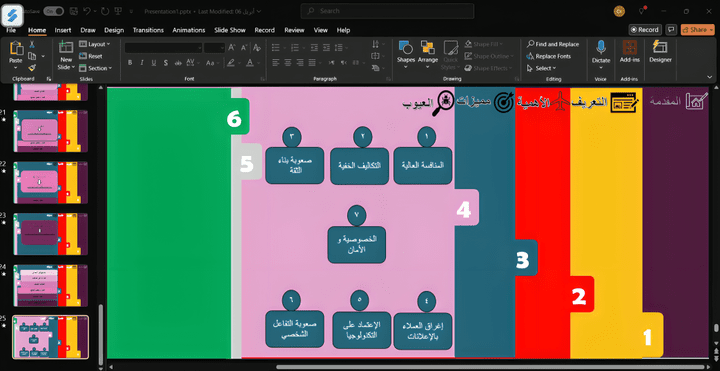Viewport: 720px width, 371px height.
Task: Switch to the Insert tab
Action: pyautogui.click(x=63, y=30)
